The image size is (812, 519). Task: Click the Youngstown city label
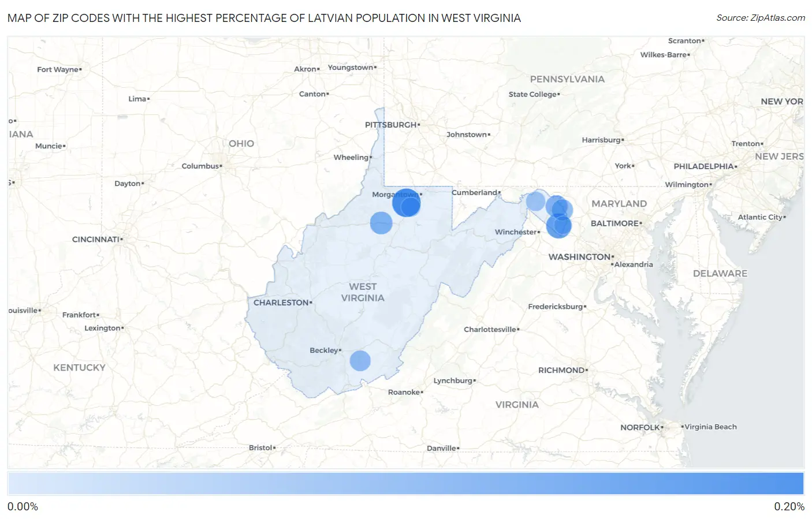pos(351,68)
